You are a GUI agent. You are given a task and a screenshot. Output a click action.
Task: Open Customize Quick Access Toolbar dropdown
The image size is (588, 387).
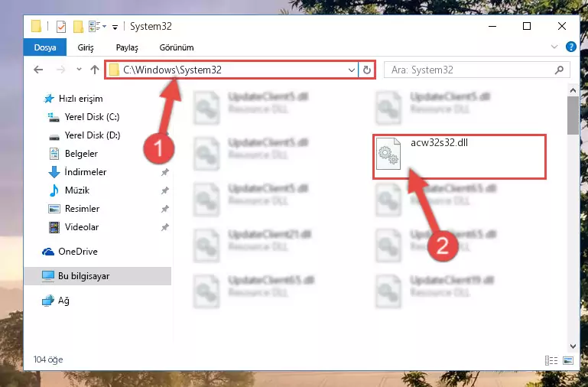(115, 27)
